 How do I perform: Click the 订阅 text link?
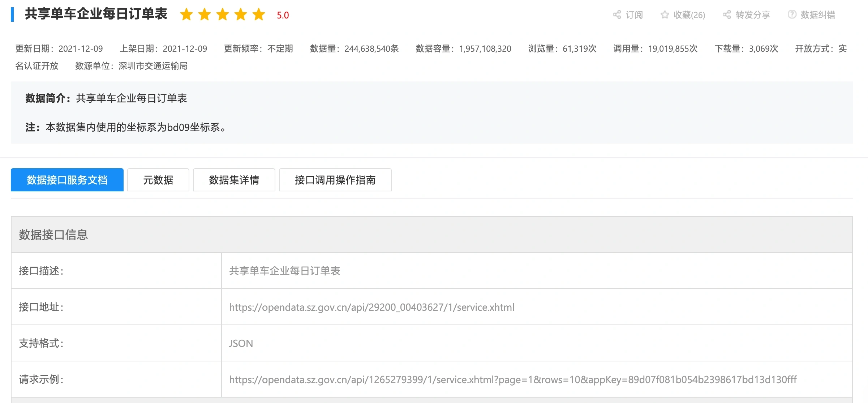(x=634, y=15)
